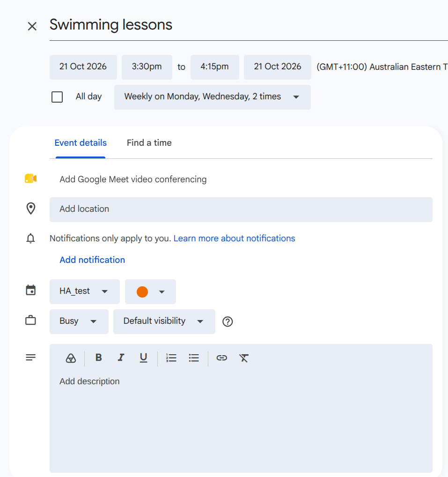Open Learn more about notifications link
This screenshot has width=448, height=477.
click(x=235, y=238)
